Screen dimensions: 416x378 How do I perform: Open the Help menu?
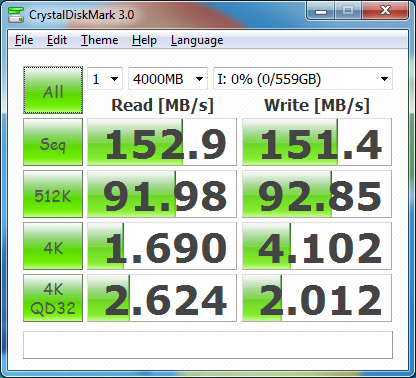(x=144, y=40)
